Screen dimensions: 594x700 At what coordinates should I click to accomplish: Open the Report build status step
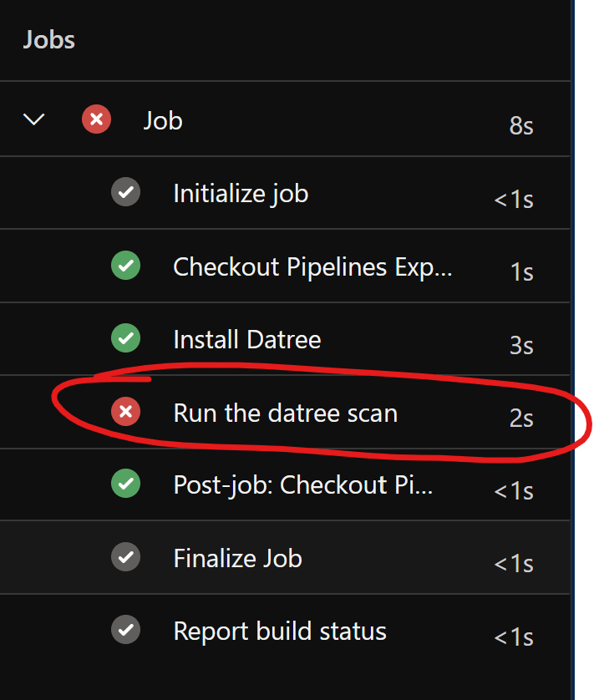(x=280, y=632)
